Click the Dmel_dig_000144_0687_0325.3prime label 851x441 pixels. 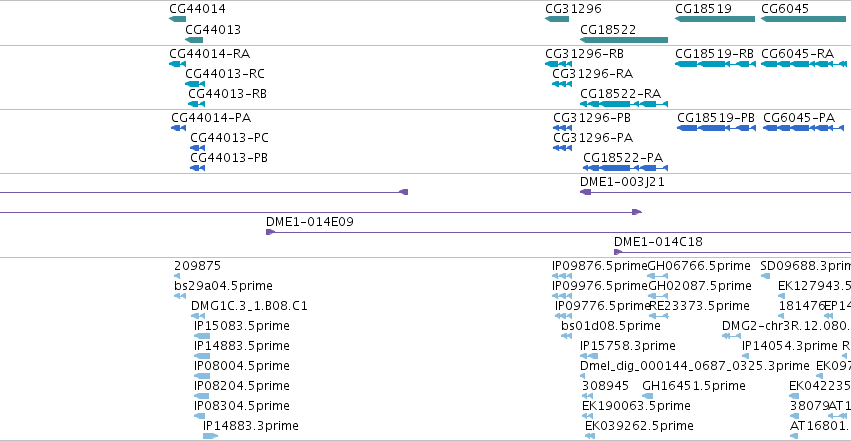pyautogui.click(x=694, y=366)
